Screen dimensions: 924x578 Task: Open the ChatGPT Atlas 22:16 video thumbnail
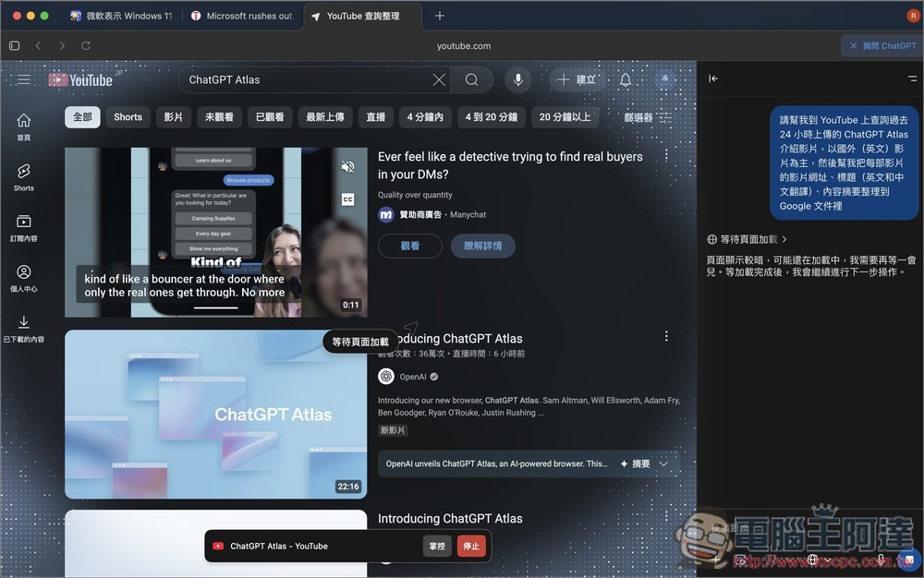pyautogui.click(x=215, y=415)
